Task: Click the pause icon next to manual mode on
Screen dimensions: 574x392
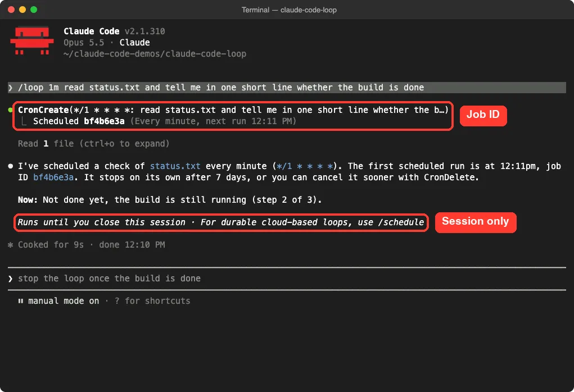Action: (x=20, y=301)
